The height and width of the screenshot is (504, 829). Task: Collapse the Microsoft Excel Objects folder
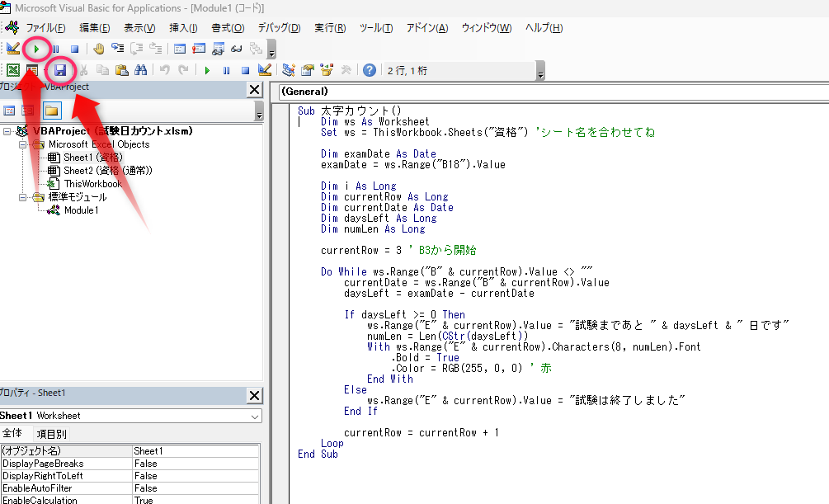pos(23,144)
